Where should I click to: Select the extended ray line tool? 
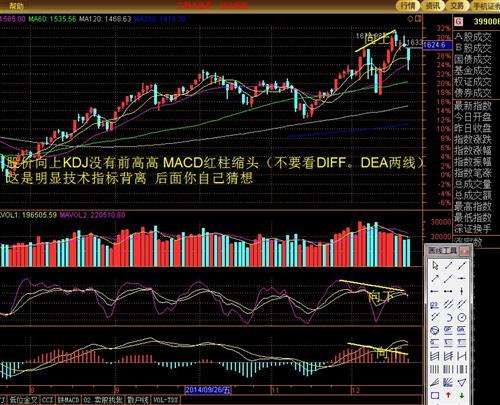pyautogui.click(x=449, y=278)
